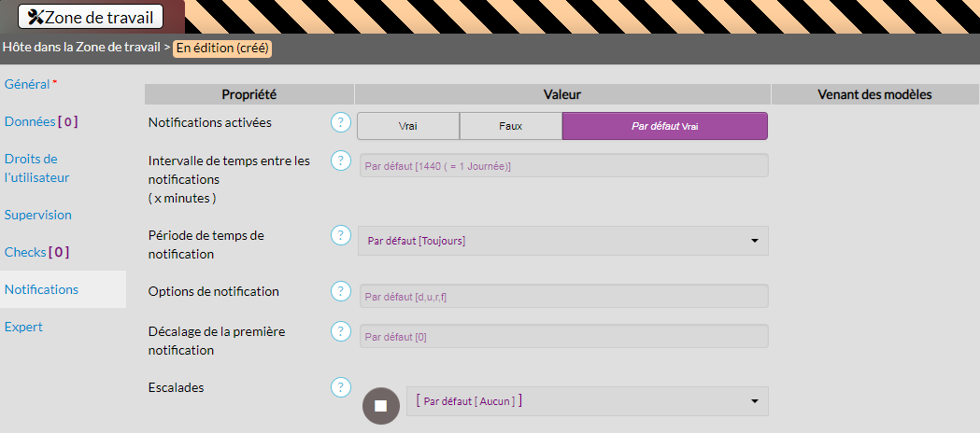Set Notifications activées to Faux

pos(510,126)
